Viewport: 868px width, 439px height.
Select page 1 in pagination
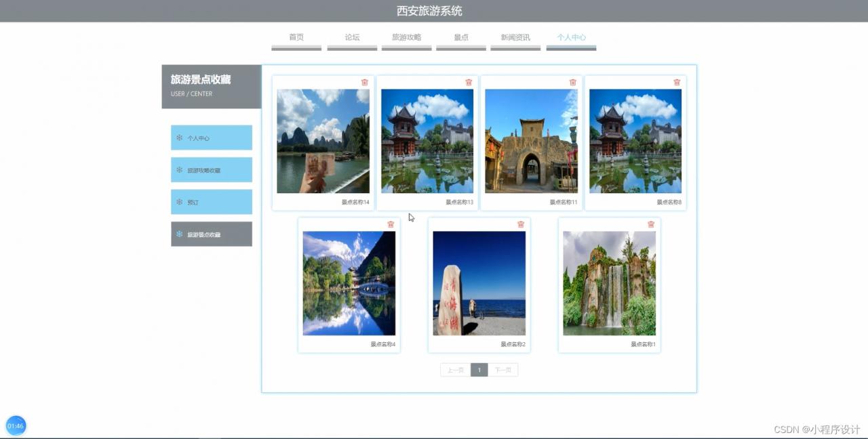coord(479,369)
